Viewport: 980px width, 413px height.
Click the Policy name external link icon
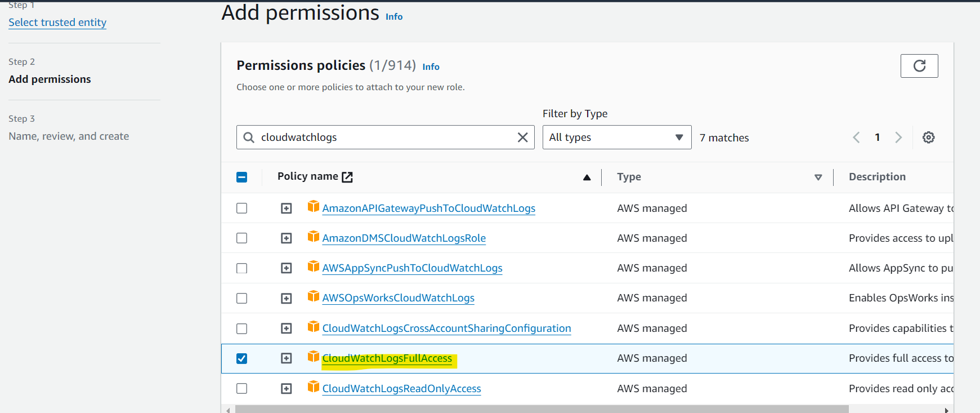348,177
